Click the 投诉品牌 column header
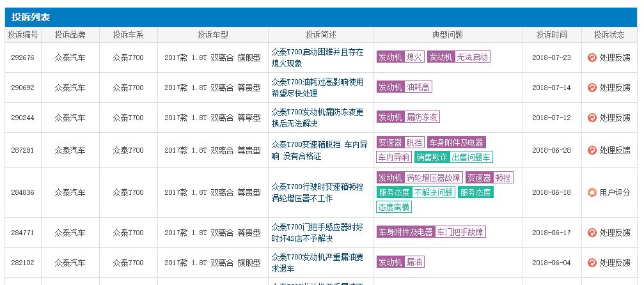This screenshot has width=644, height=285. pyautogui.click(x=70, y=35)
